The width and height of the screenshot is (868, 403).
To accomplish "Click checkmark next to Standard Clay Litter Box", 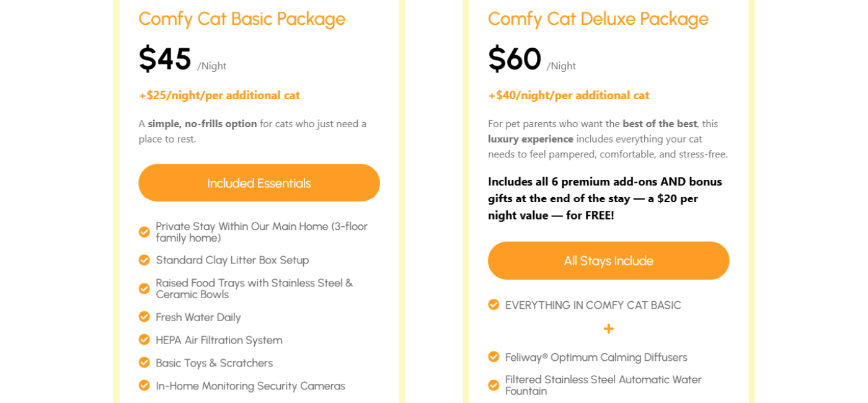I will (x=144, y=260).
